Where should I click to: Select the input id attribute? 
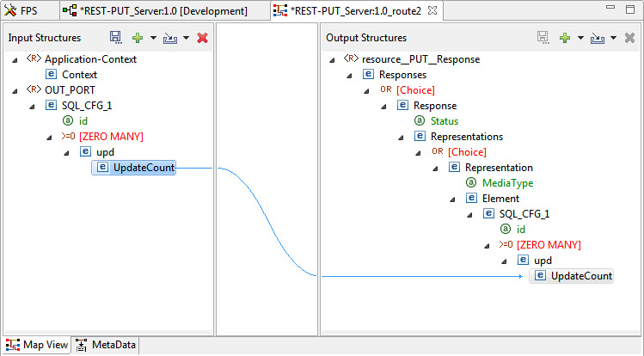point(83,121)
